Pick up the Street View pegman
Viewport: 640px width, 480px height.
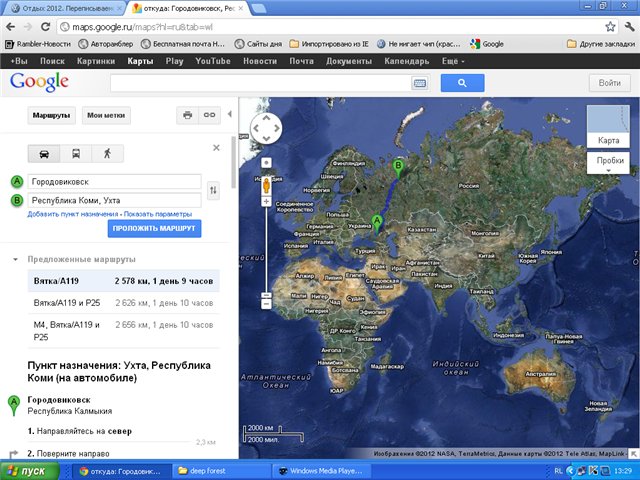266,185
